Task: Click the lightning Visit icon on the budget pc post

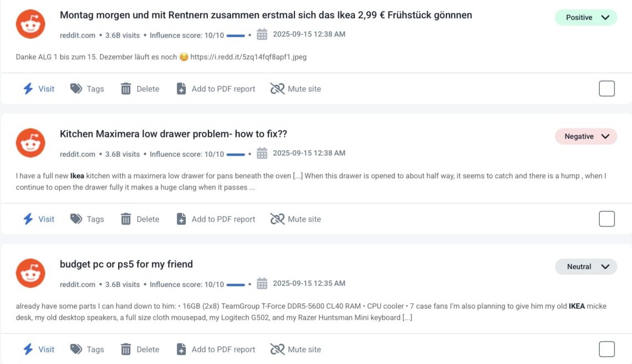Action: pos(28,349)
